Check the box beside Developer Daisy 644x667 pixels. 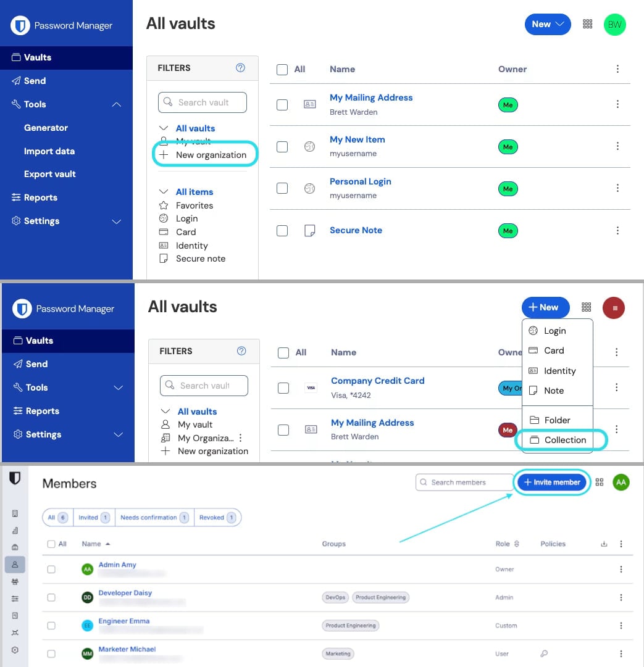tap(51, 597)
